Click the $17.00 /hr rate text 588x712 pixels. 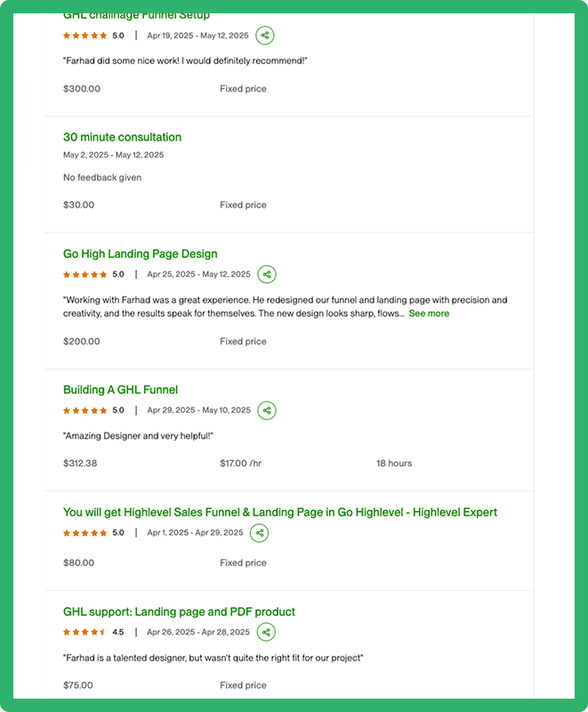point(241,464)
